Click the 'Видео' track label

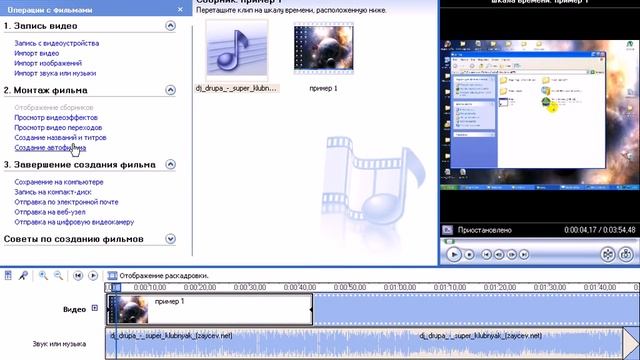pyautogui.click(x=74, y=309)
